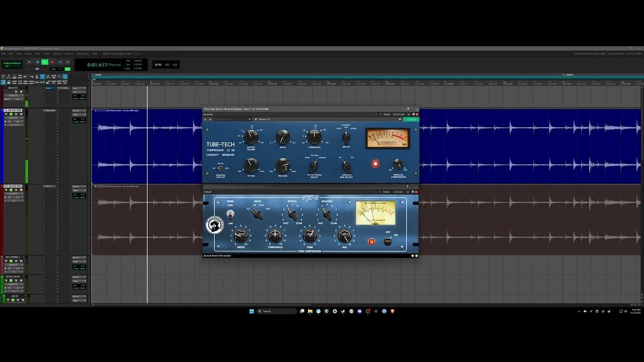Click the Play button in the transport
The height and width of the screenshot is (362, 644).
coord(45,62)
